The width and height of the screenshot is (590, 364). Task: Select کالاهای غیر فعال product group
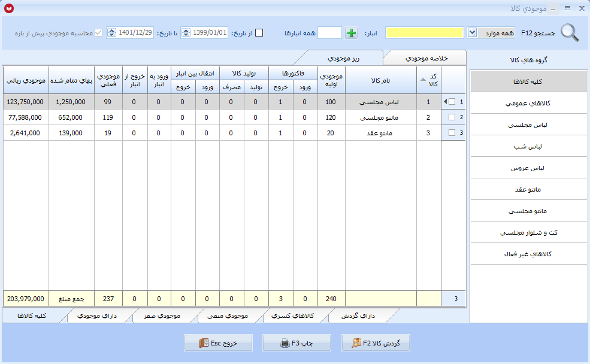529,254
